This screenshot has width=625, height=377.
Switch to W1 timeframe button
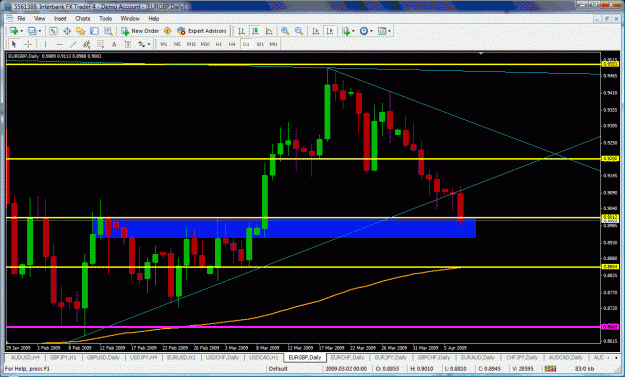point(260,44)
